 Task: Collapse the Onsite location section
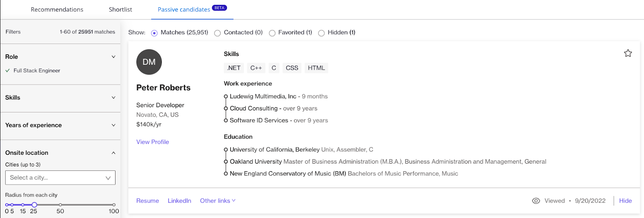[x=114, y=153]
